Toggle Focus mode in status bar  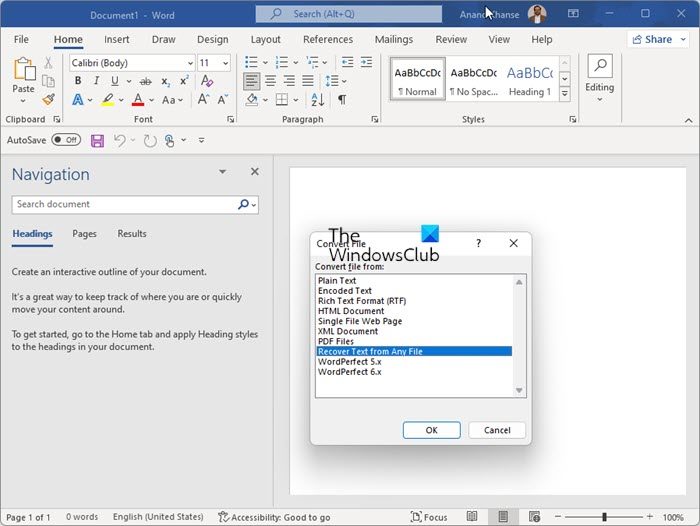click(x=428, y=517)
